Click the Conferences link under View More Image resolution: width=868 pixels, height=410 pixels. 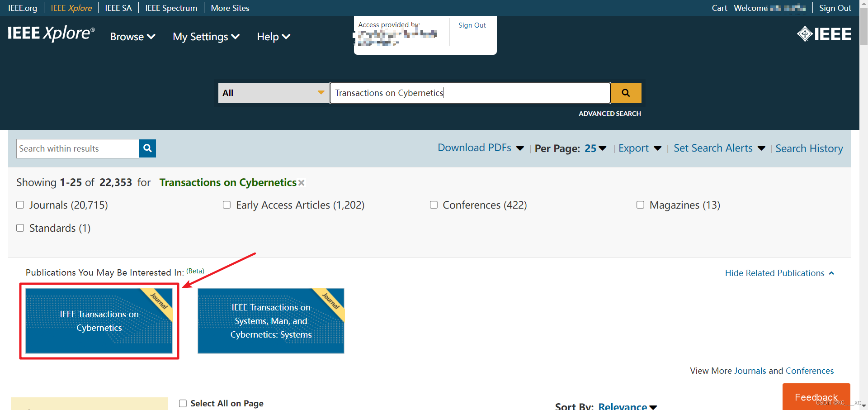point(810,371)
